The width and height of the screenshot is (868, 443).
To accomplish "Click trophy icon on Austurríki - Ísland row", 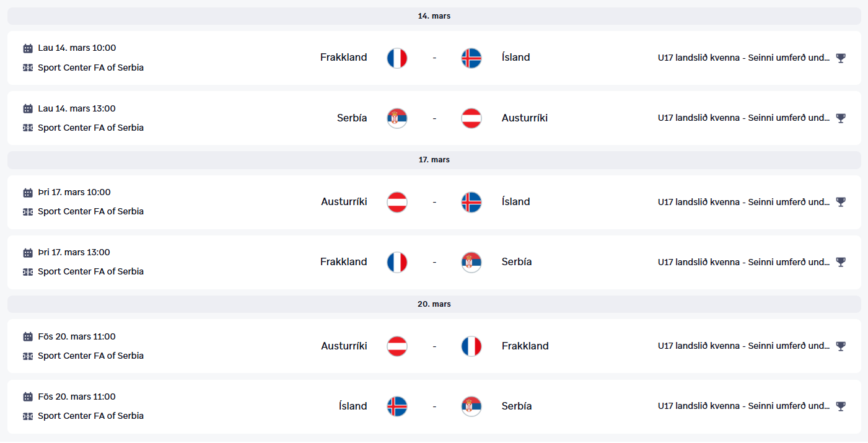I will pyautogui.click(x=840, y=202).
